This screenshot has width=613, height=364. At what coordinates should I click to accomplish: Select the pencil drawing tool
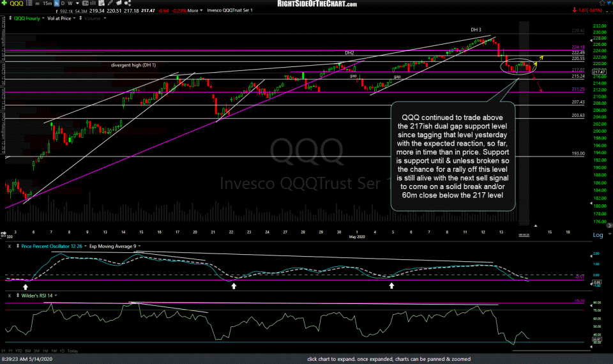110,3
